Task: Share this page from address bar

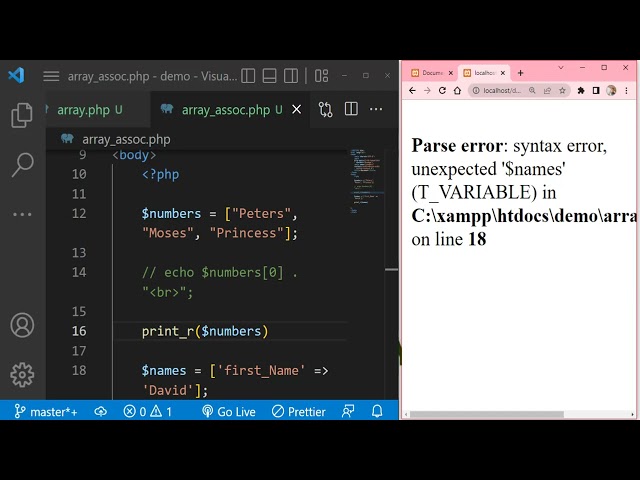Action: (547, 91)
